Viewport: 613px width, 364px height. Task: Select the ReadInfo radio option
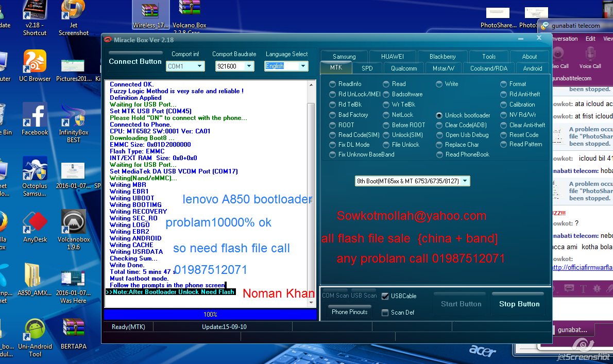click(332, 84)
